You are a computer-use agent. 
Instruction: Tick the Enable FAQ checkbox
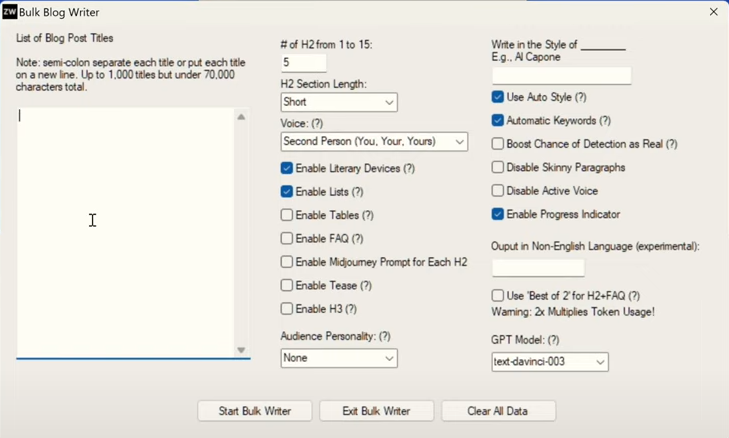[287, 239]
